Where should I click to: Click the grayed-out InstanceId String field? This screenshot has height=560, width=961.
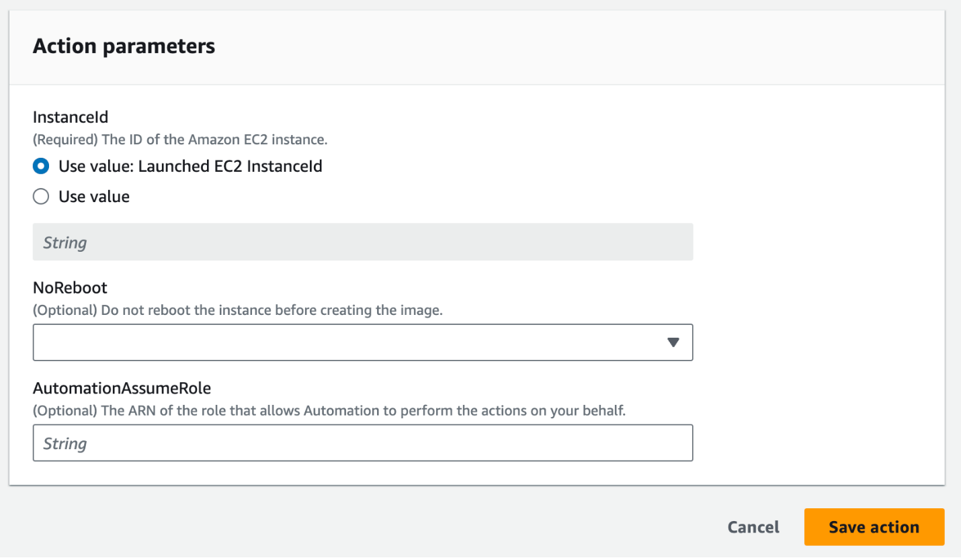pyautogui.click(x=363, y=242)
